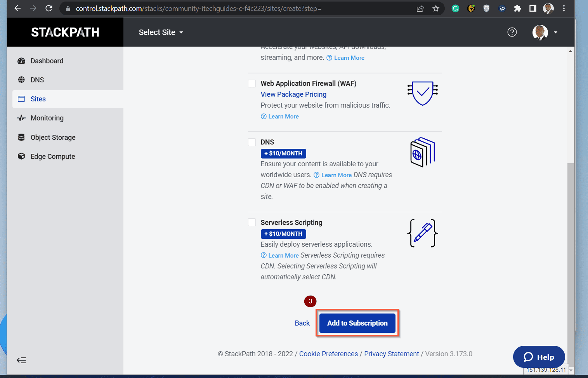The width and height of the screenshot is (588, 378).
Task: Click Learn More in Serverless Scripting description
Action: pyautogui.click(x=280, y=256)
